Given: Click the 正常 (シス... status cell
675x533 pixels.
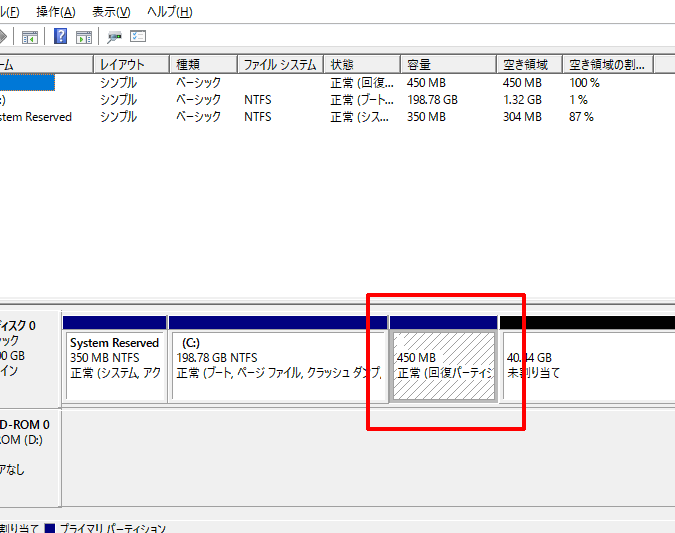Looking at the screenshot, I should [359, 117].
